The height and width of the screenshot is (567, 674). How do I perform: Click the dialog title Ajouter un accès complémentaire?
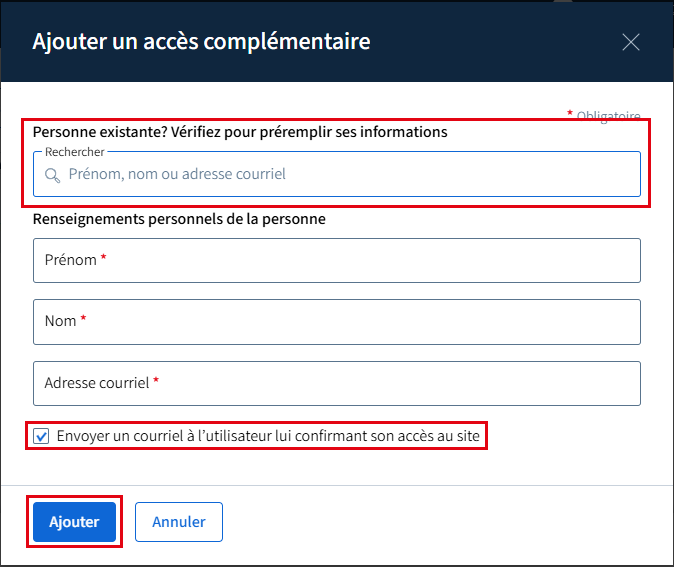click(201, 42)
